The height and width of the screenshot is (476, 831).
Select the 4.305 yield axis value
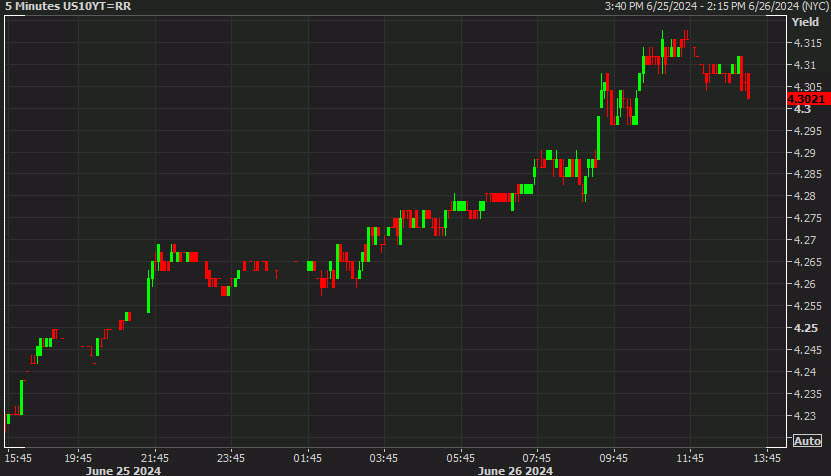click(808, 86)
